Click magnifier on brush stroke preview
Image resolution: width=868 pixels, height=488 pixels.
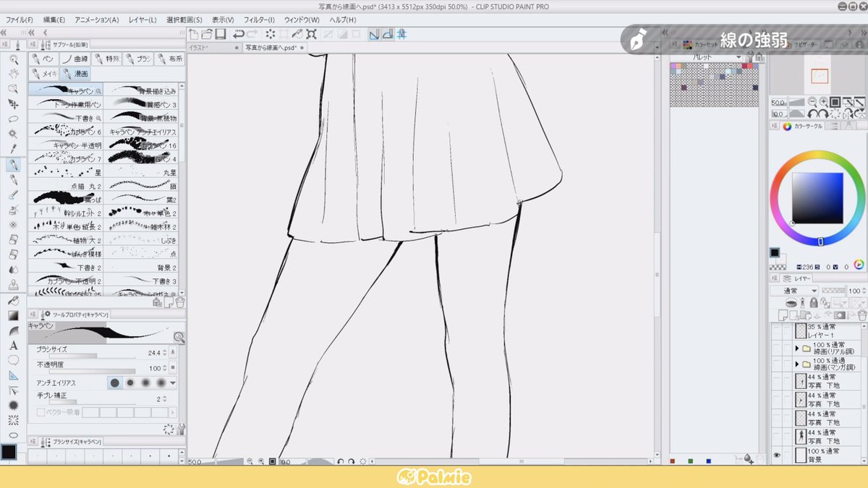[179, 337]
